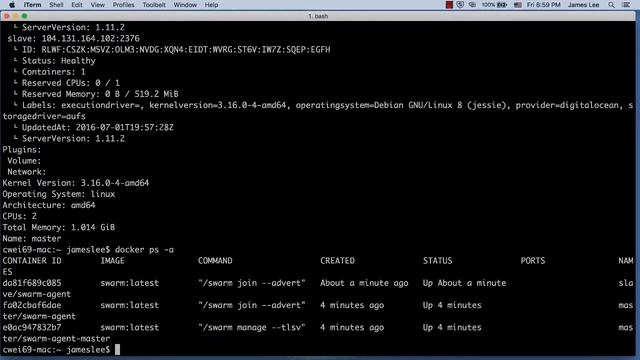This screenshot has height=360, width=640.
Task: Click 'Reserved Memory: 0 B / 519.2 MiB'
Action: point(100,94)
